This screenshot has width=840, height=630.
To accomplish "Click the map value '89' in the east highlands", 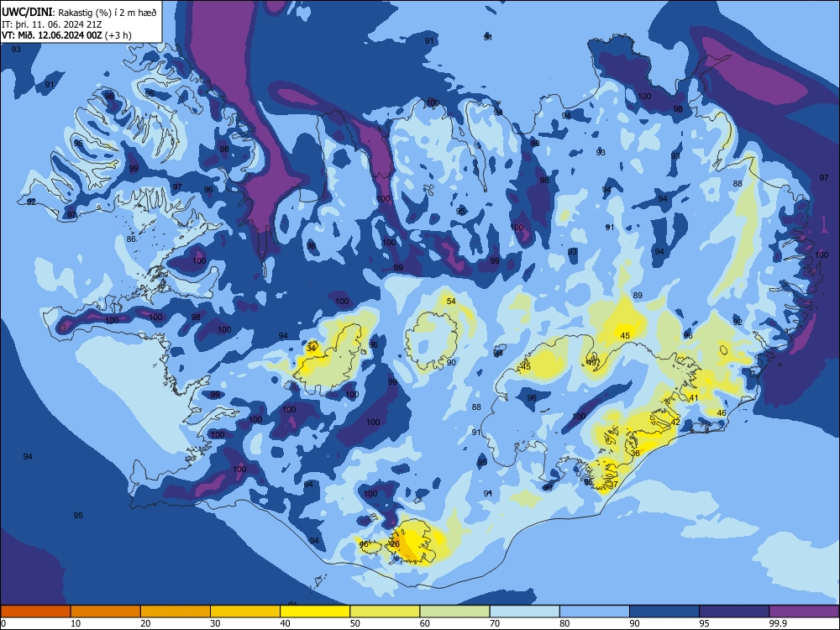I will [638, 295].
